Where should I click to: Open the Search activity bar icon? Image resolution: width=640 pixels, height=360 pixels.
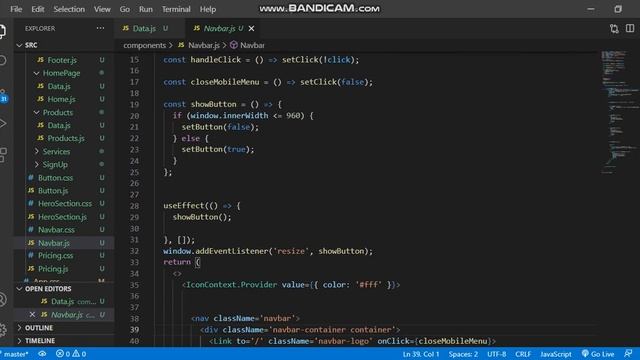point(2,60)
